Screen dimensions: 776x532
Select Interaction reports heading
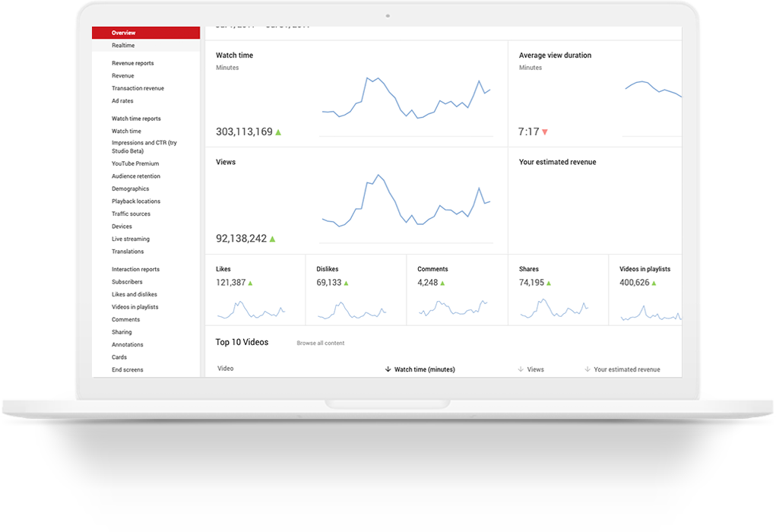coord(135,270)
